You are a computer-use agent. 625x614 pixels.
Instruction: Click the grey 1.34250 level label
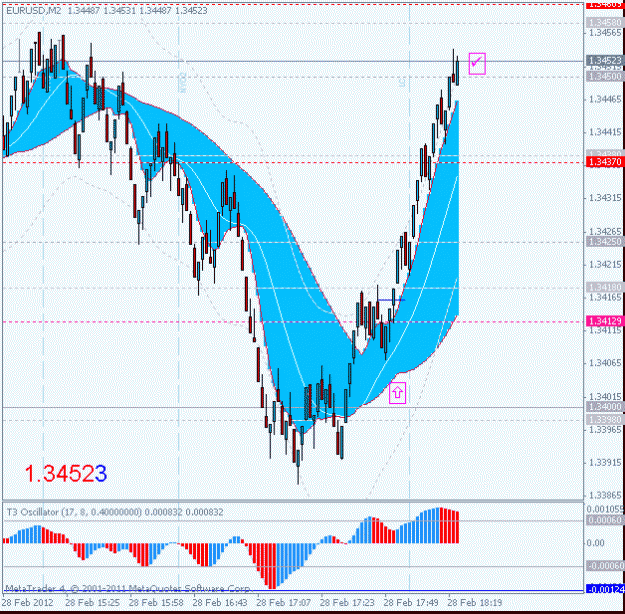click(605, 242)
